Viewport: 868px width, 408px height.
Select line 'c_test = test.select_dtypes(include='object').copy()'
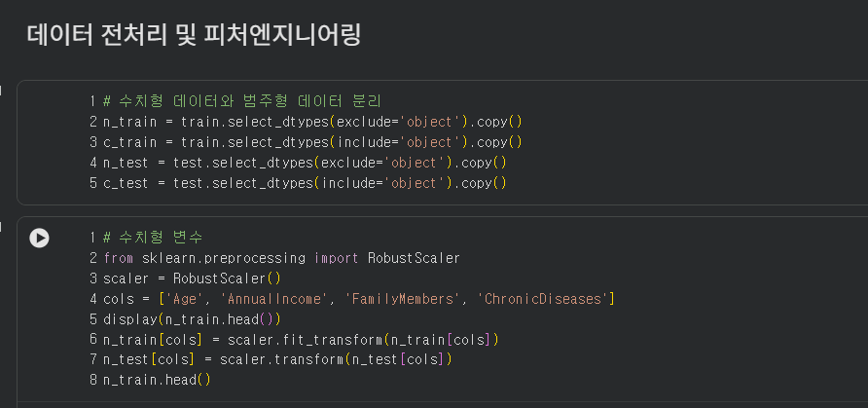[x=305, y=183]
